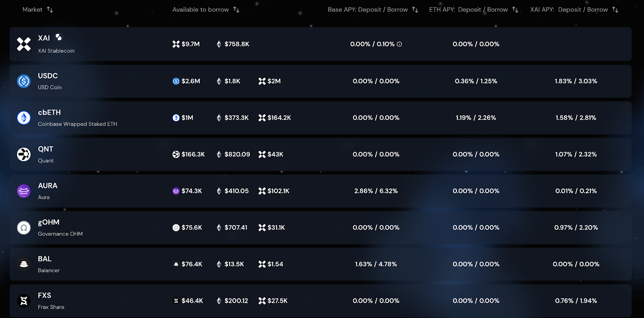Sort Base APY Deposit / Borrow column
This screenshot has width=644, height=318.
click(x=415, y=9)
